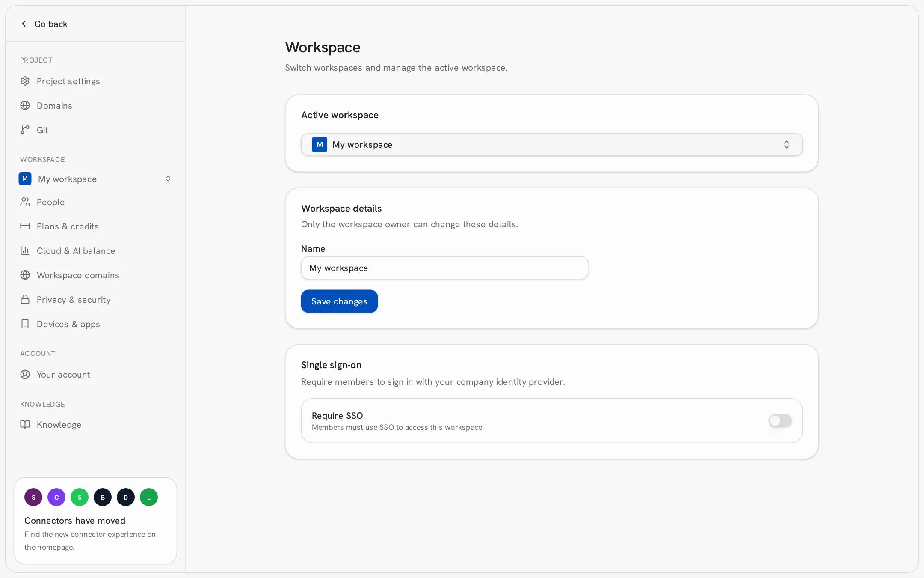
Task: Click the Go back chevron arrow icon
Action: click(24, 24)
